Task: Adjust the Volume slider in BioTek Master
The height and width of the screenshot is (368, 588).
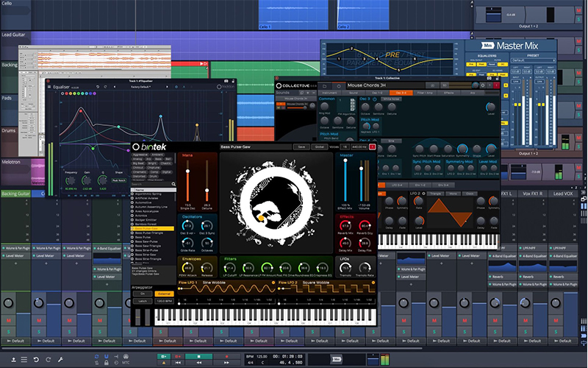Action: 362,181
